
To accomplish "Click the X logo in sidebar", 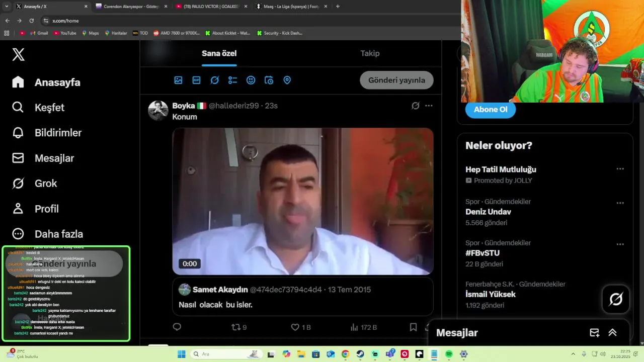I will [x=18, y=54].
